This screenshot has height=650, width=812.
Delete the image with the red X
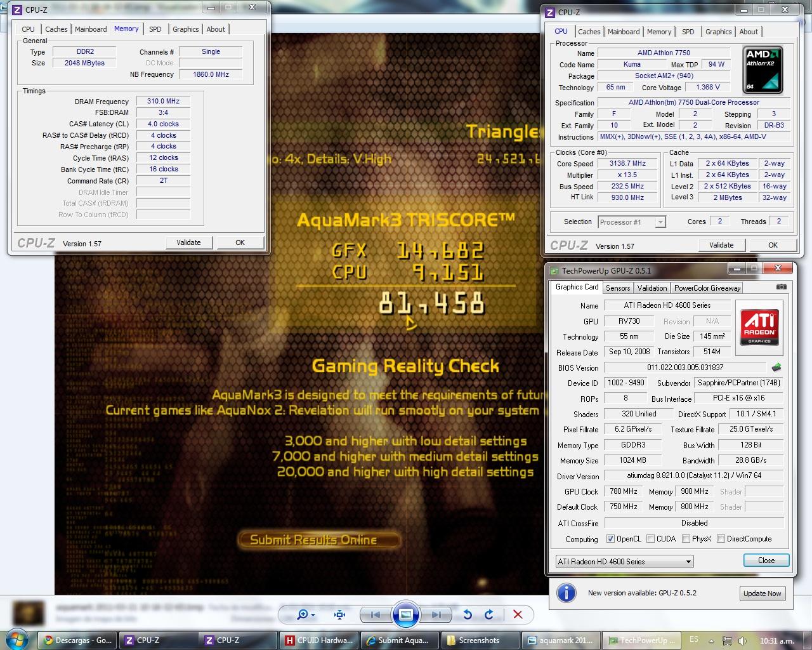[518, 614]
